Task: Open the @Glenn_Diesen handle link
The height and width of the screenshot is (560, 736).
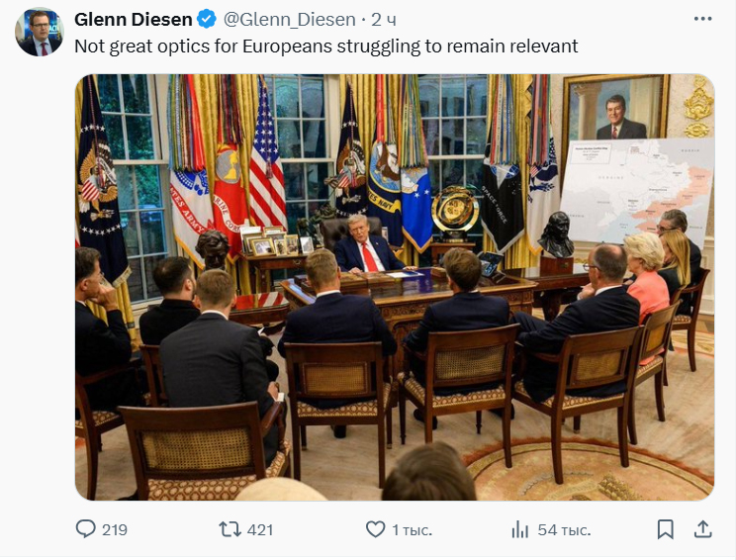Action: [x=289, y=19]
